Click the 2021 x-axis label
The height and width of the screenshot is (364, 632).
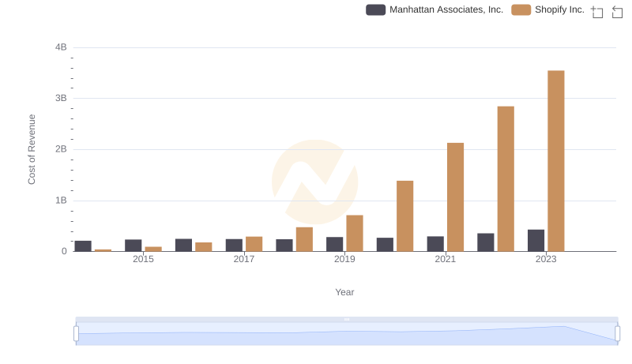tap(445, 259)
